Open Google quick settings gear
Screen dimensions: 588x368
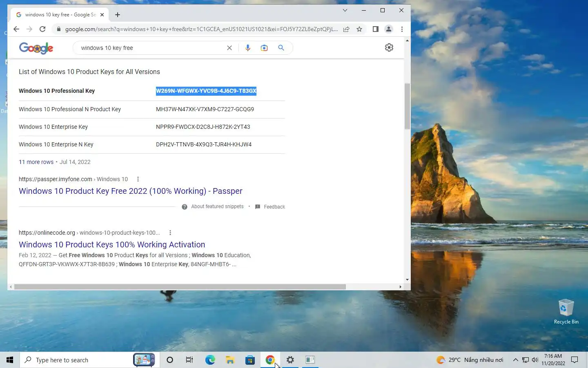tap(389, 47)
